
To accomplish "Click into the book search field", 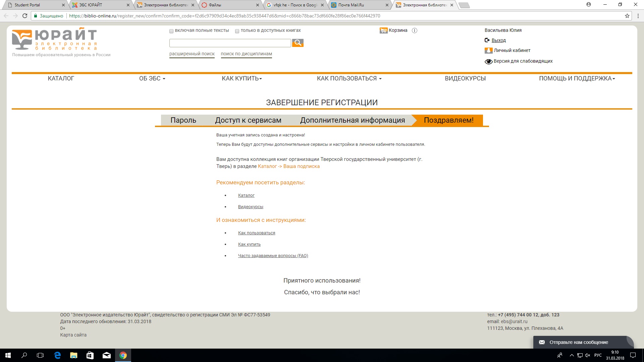I will tap(230, 43).
